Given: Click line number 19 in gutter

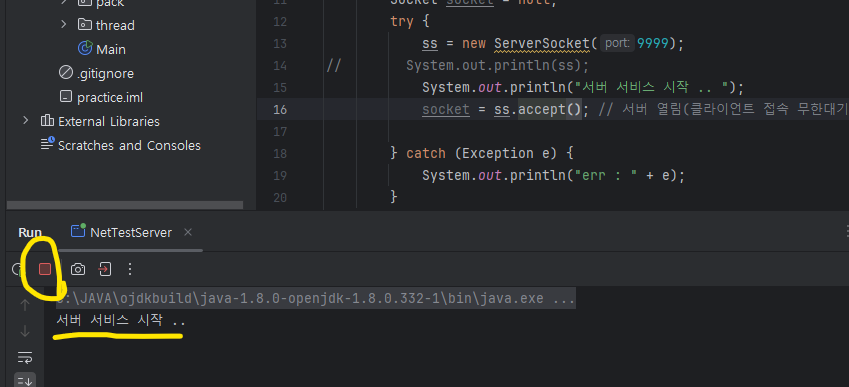Looking at the screenshot, I should 279,175.
